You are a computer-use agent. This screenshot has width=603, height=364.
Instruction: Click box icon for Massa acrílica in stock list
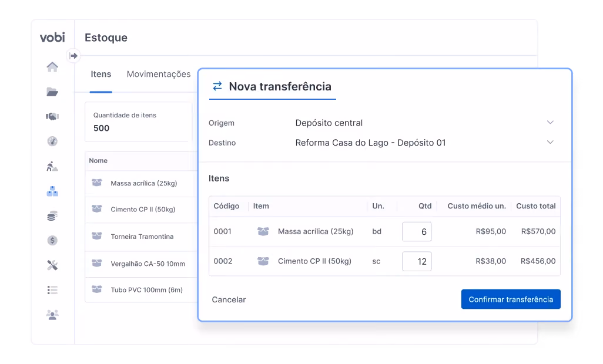pyautogui.click(x=97, y=183)
